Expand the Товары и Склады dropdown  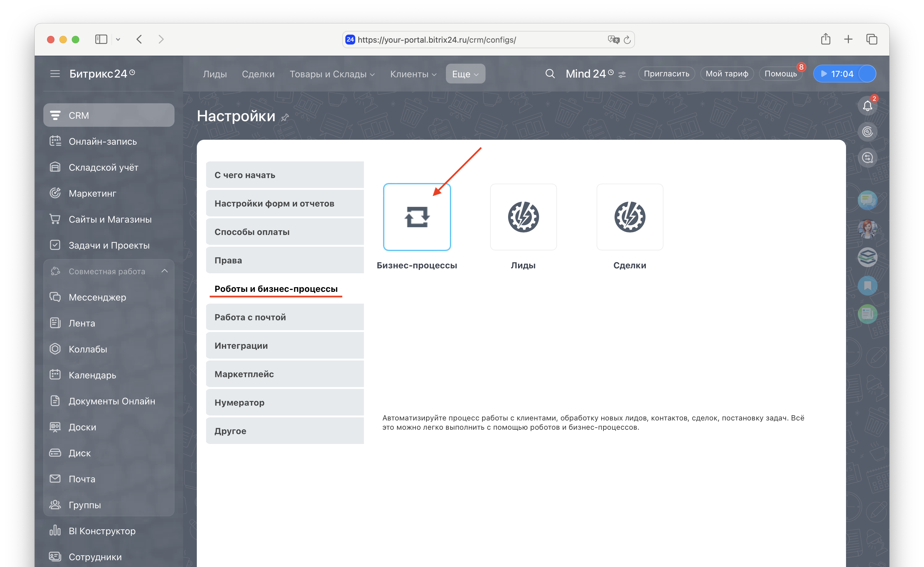coord(332,74)
